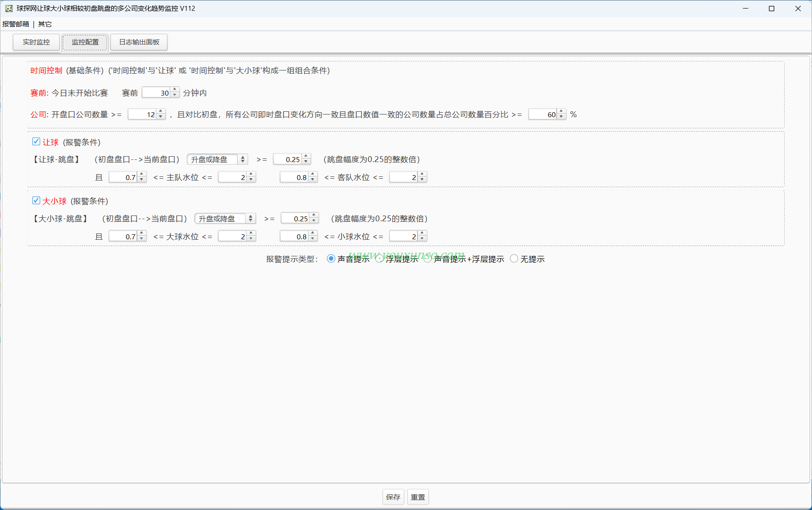Click the 重置 button

418,497
